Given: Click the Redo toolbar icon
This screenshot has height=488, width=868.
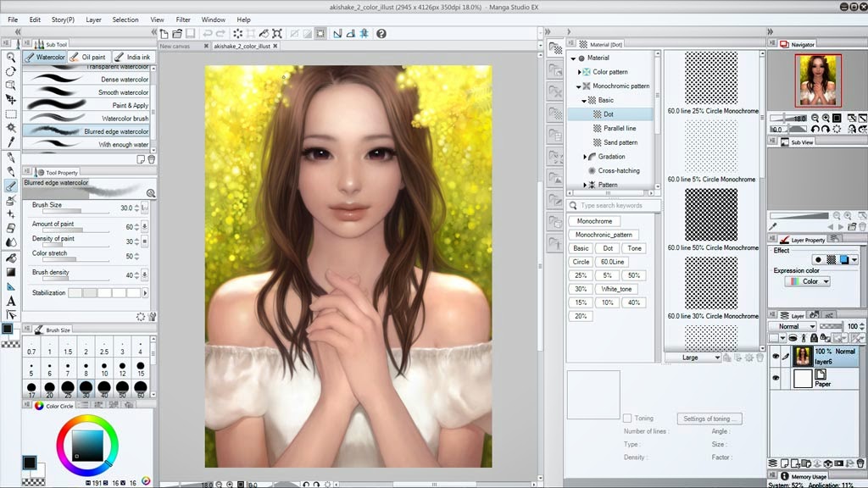Looking at the screenshot, I should click(220, 34).
